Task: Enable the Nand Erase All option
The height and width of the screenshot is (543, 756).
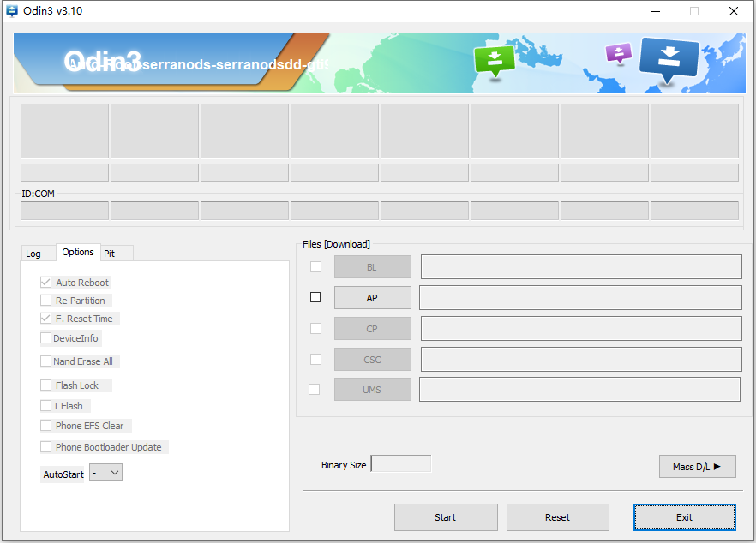Action: (x=46, y=361)
